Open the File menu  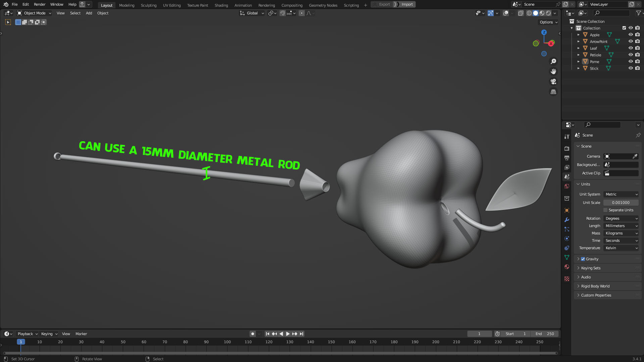point(15,4)
